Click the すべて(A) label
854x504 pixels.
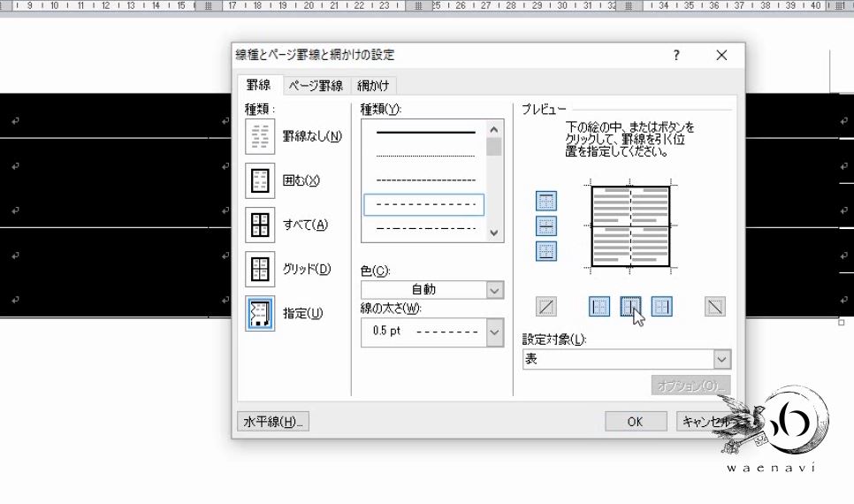click(x=305, y=225)
